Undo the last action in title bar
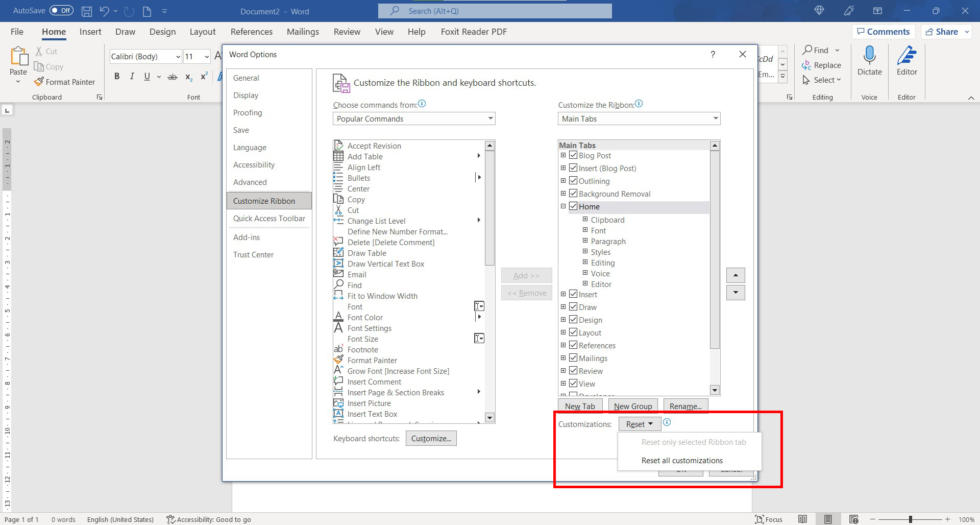Image resolution: width=980 pixels, height=525 pixels. click(x=104, y=11)
